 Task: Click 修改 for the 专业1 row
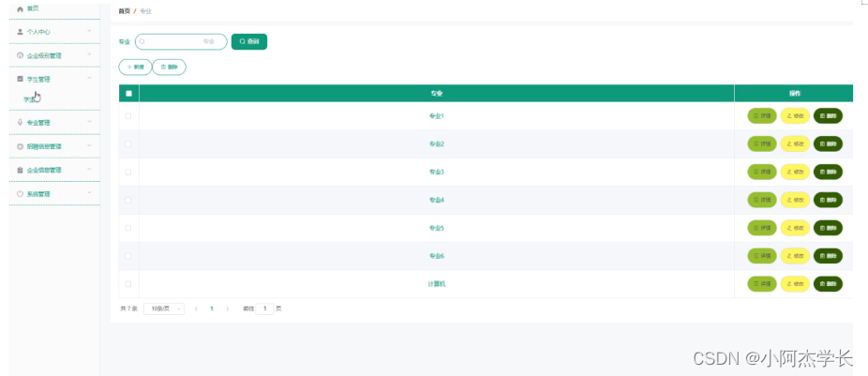795,115
